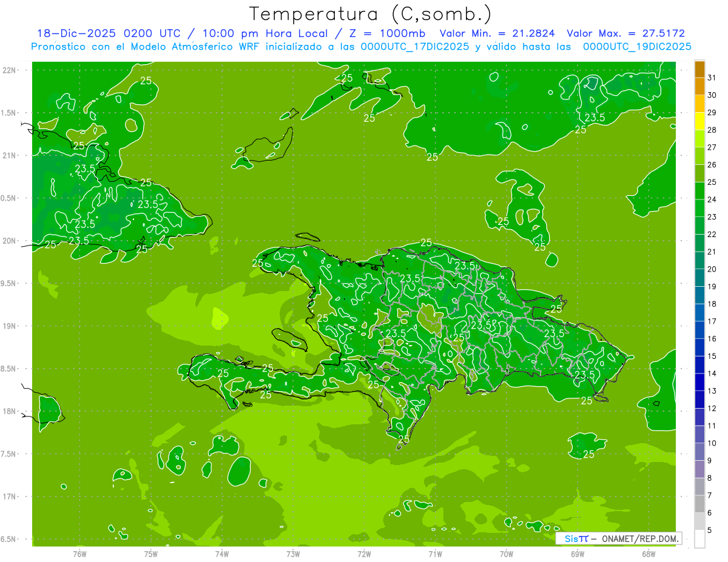Image resolution: width=728 pixels, height=562 pixels.
Task: Click the 'Valor Min. = 21.2824' value
Action: point(497,34)
